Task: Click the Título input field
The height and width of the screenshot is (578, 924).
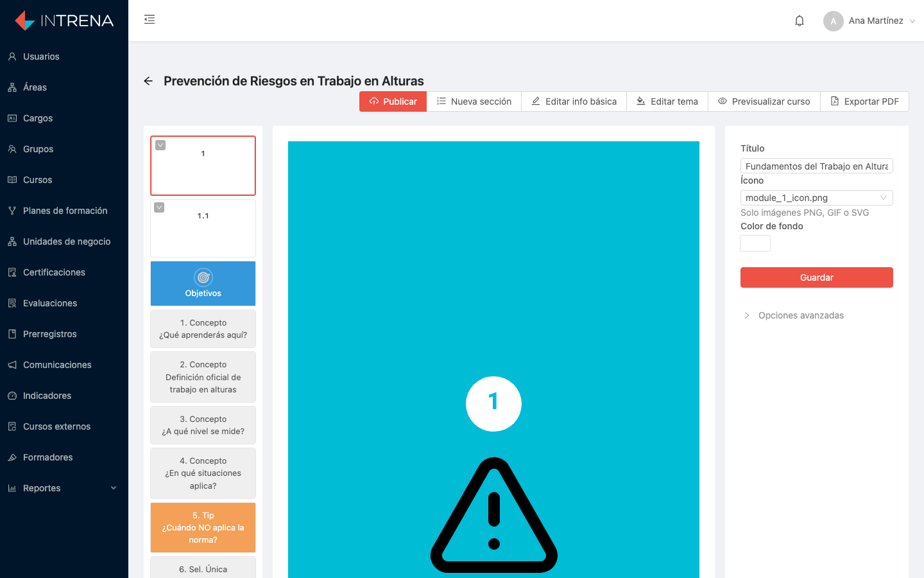Action: point(816,166)
